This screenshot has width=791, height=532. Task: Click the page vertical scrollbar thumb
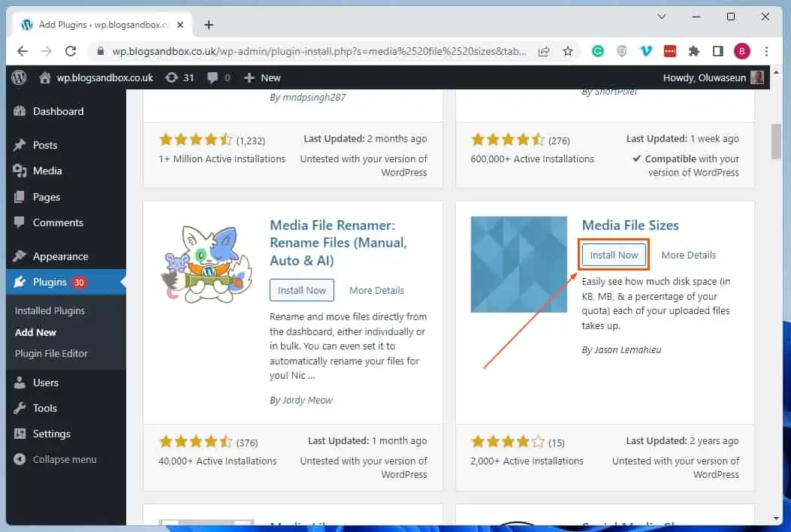(777, 142)
